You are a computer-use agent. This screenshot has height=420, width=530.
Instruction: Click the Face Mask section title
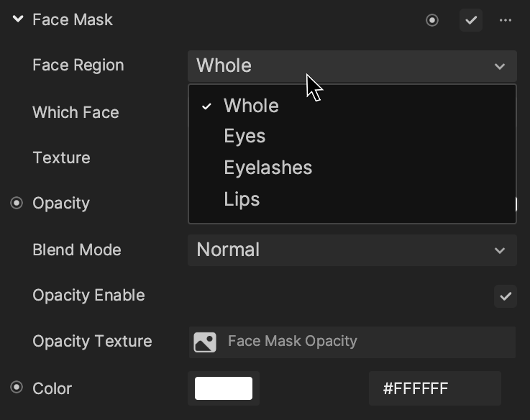point(73,19)
